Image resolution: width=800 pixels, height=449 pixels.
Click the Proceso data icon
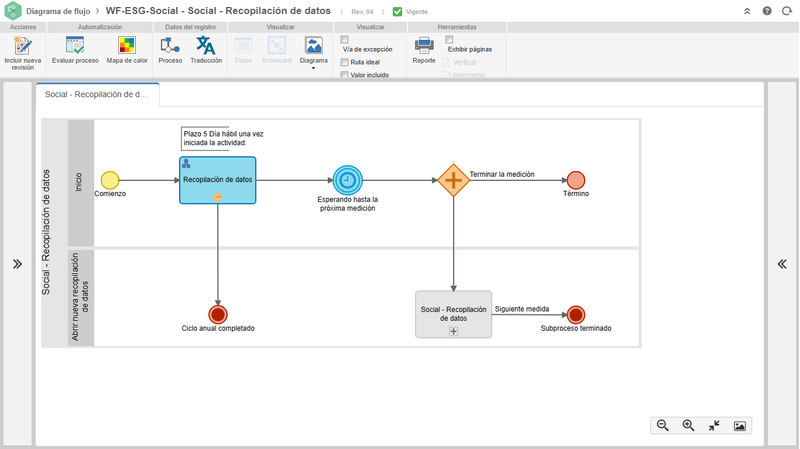click(170, 45)
